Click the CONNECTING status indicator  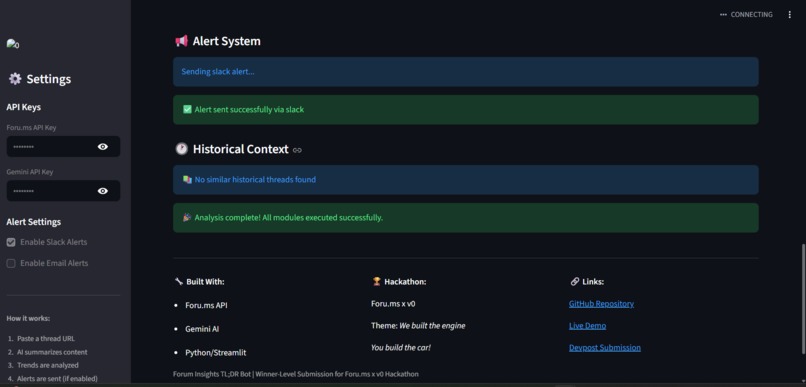[x=746, y=15]
